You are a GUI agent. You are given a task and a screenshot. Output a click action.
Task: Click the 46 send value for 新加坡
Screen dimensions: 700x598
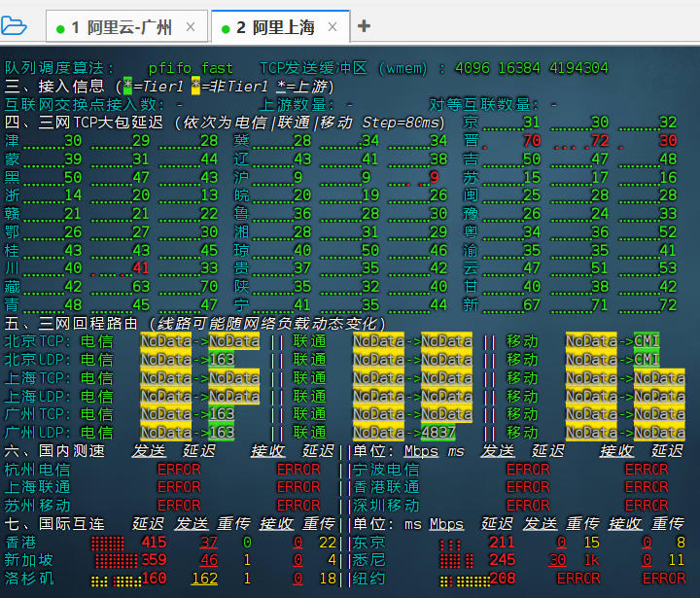[x=209, y=560]
